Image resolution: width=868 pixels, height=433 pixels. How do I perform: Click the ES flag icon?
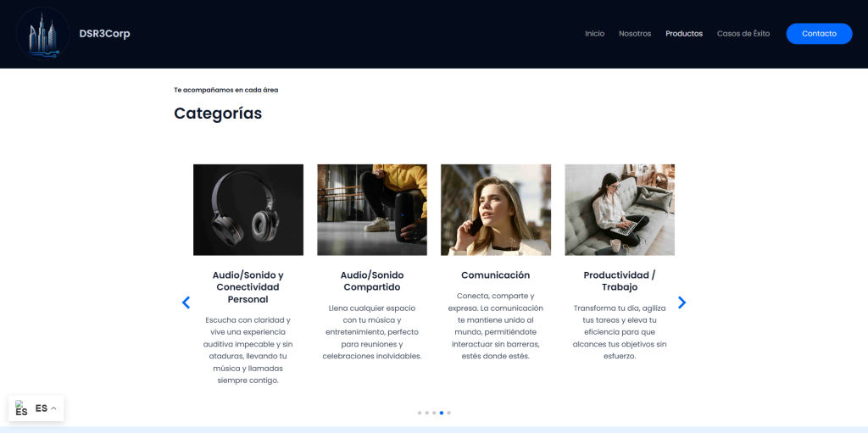click(21, 408)
